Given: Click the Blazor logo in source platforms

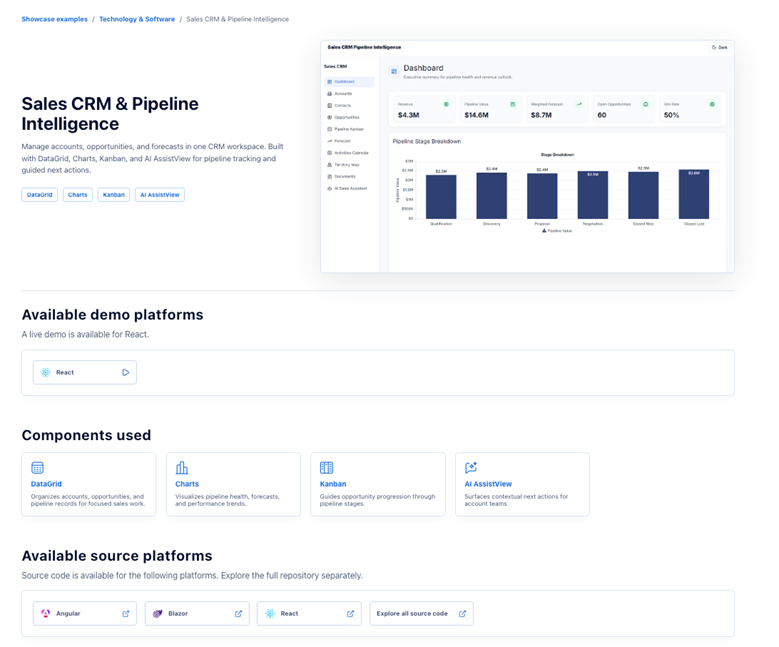Looking at the screenshot, I should (157, 613).
